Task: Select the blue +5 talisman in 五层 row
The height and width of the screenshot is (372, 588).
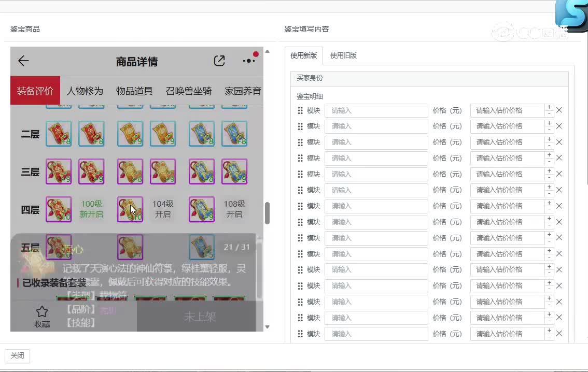Action: tap(202, 247)
